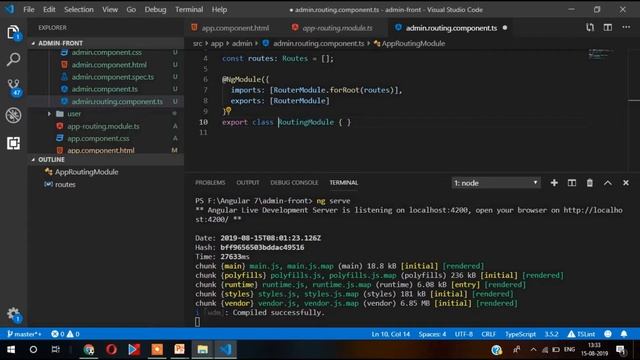The width and height of the screenshot is (640, 360).
Task: Open admin.component.spec.ts in explorer
Action: click(113, 77)
